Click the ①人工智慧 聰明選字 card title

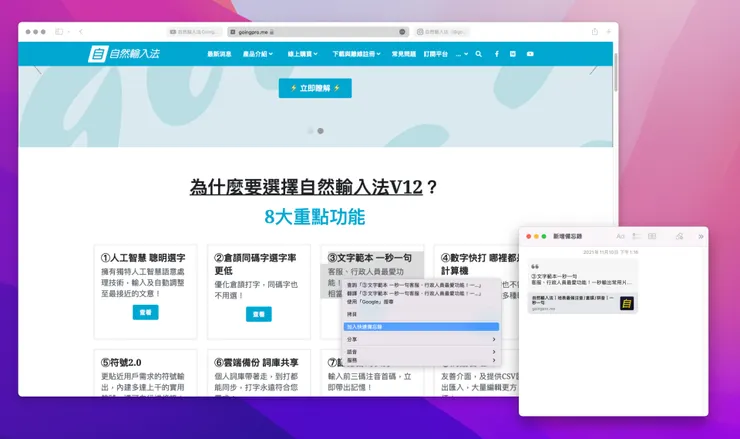point(143,258)
